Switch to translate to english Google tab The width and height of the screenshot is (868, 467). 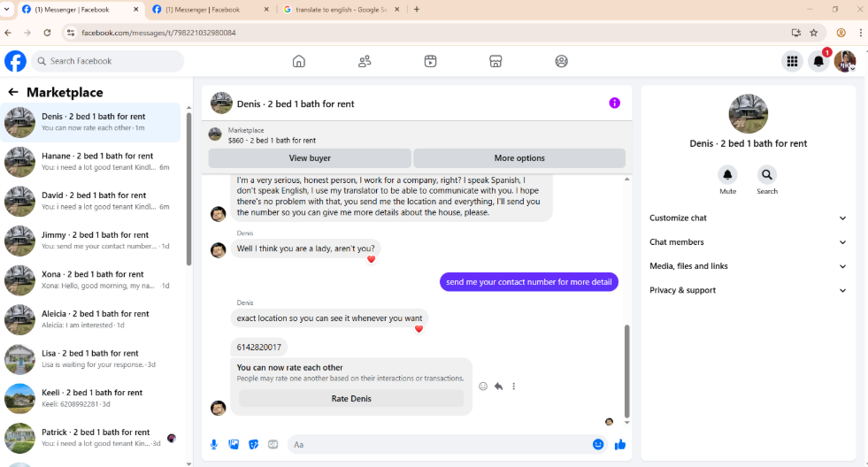(x=342, y=10)
